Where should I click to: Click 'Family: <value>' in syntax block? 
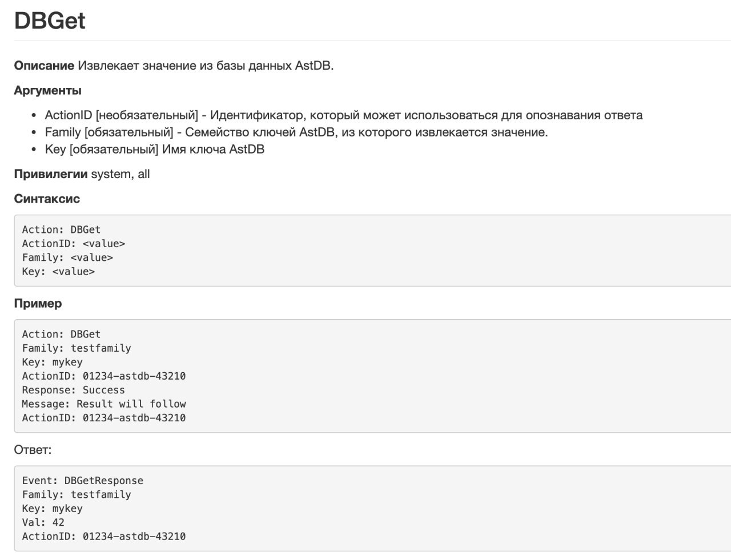coord(67,257)
